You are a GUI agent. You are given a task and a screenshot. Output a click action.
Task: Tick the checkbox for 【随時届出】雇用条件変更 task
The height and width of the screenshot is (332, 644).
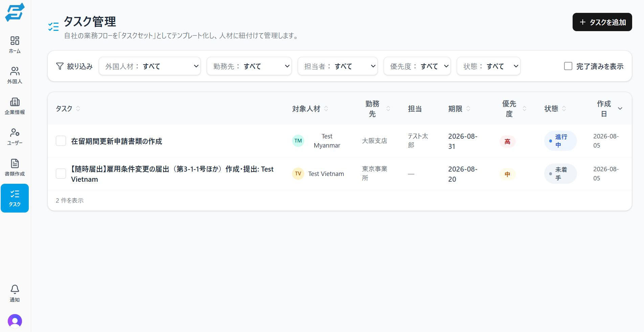coord(61,174)
